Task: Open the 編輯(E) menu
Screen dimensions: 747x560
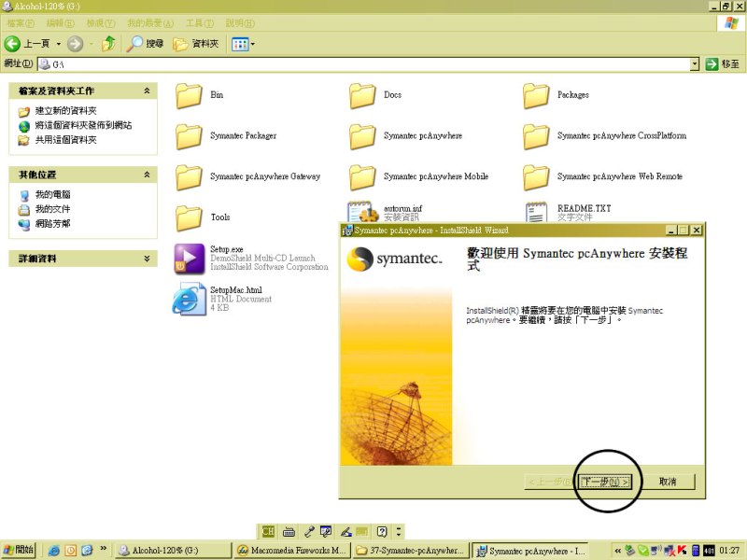Action: 60,23
